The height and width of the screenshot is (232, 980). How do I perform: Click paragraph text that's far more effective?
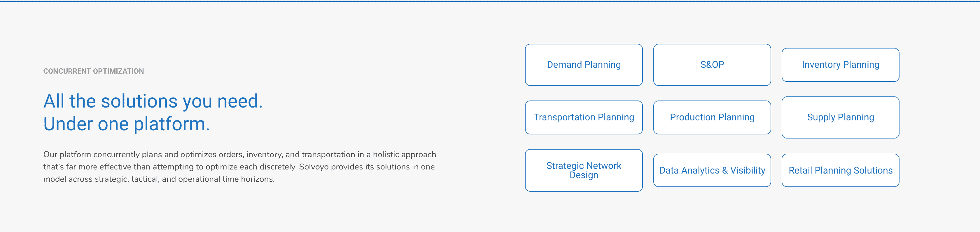97,167
